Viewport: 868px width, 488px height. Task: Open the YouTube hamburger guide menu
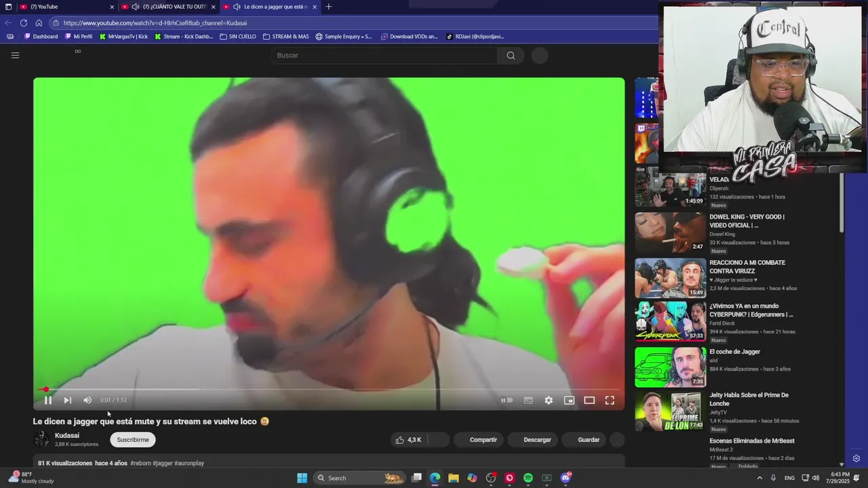(15, 56)
